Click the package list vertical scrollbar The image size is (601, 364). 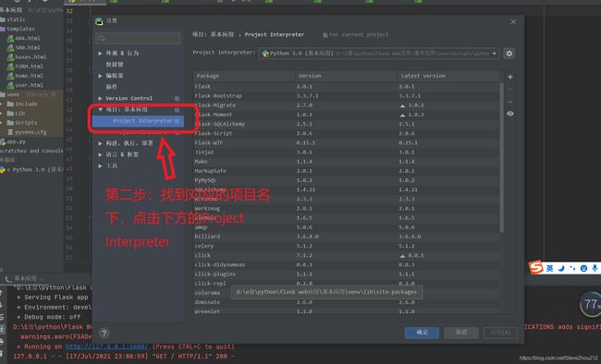click(501, 157)
